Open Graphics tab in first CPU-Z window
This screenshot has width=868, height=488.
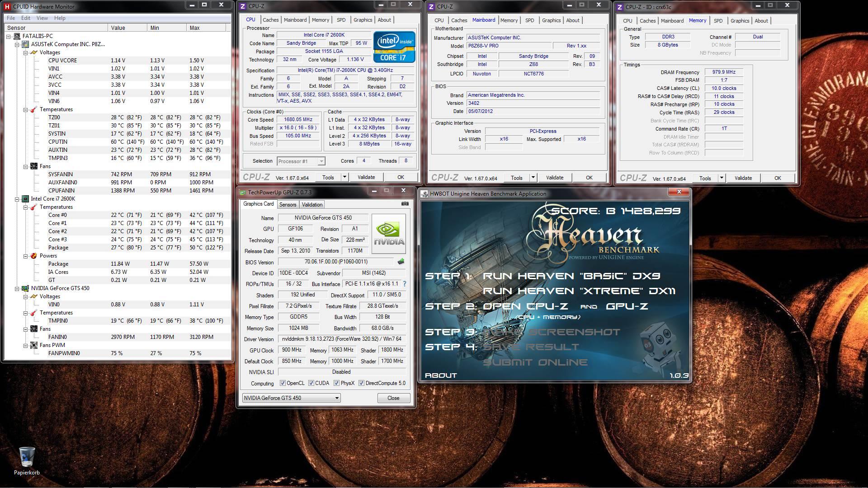tap(363, 20)
